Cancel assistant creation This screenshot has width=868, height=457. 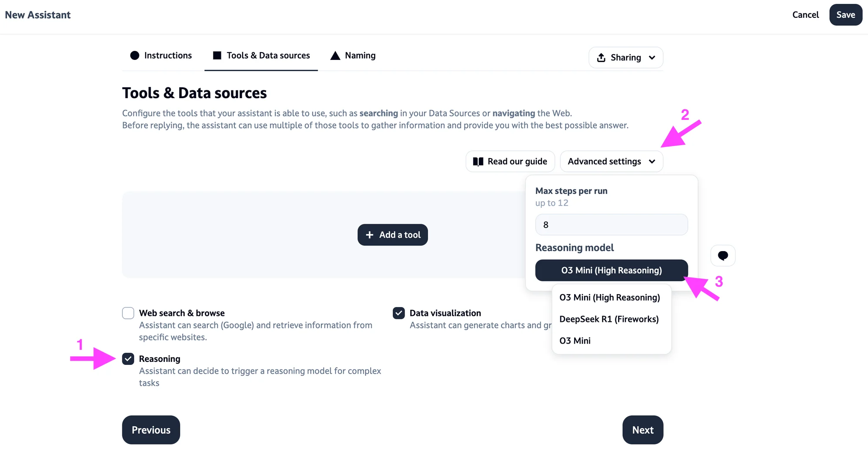pyautogui.click(x=806, y=14)
